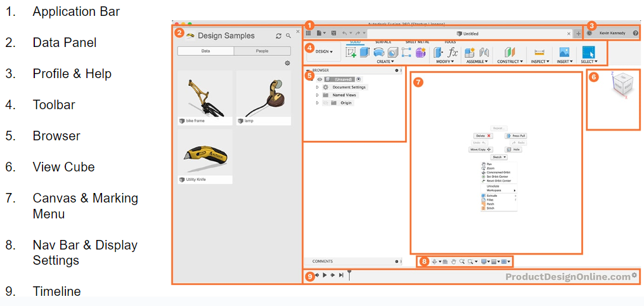Switch to the People tab in panel
Viewport: 644px width, 306px height.
(x=262, y=51)
